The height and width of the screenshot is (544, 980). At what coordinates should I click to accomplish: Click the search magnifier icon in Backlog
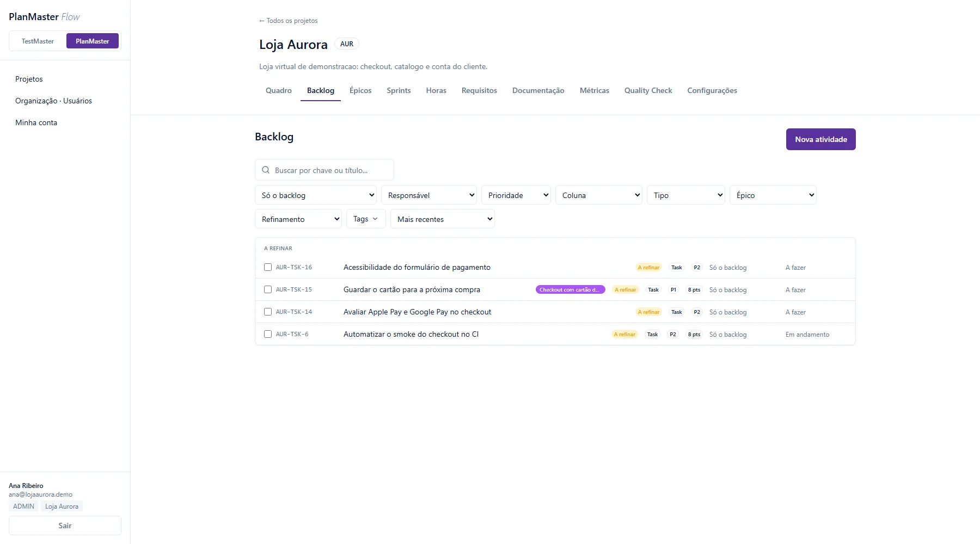(x=266, y=170)
